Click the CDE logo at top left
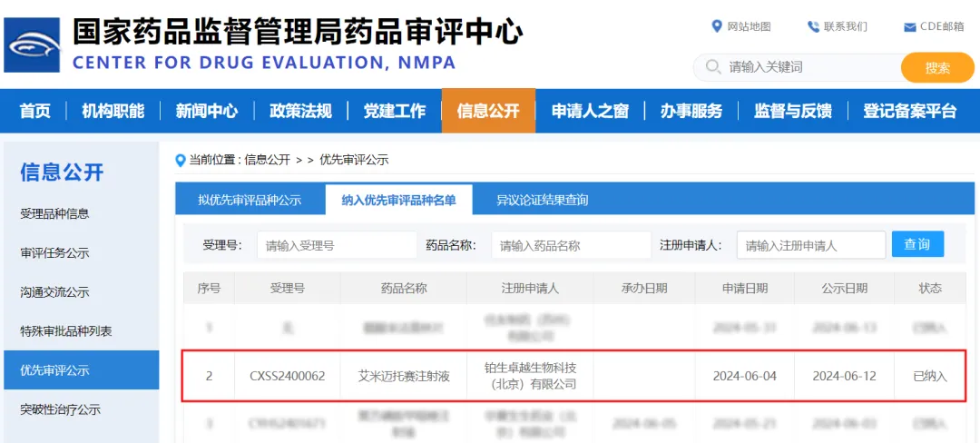The image size is (980, 443). [x=32, y=44]
